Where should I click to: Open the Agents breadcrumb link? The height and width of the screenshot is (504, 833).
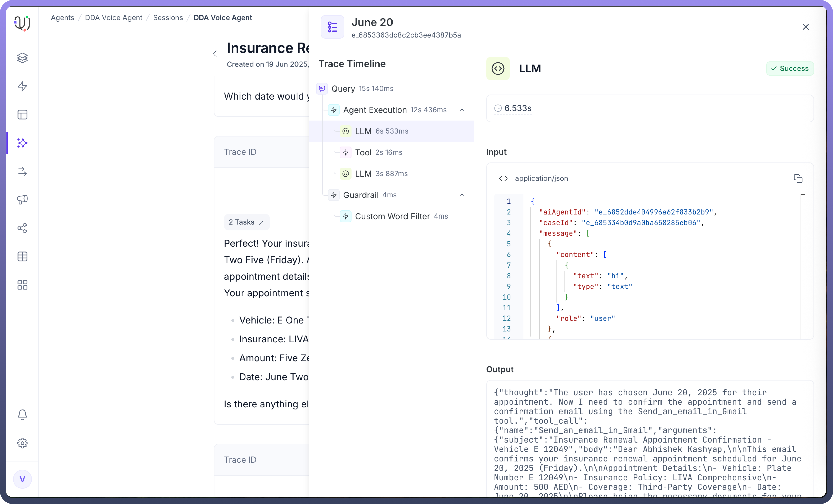click(62, 18)
